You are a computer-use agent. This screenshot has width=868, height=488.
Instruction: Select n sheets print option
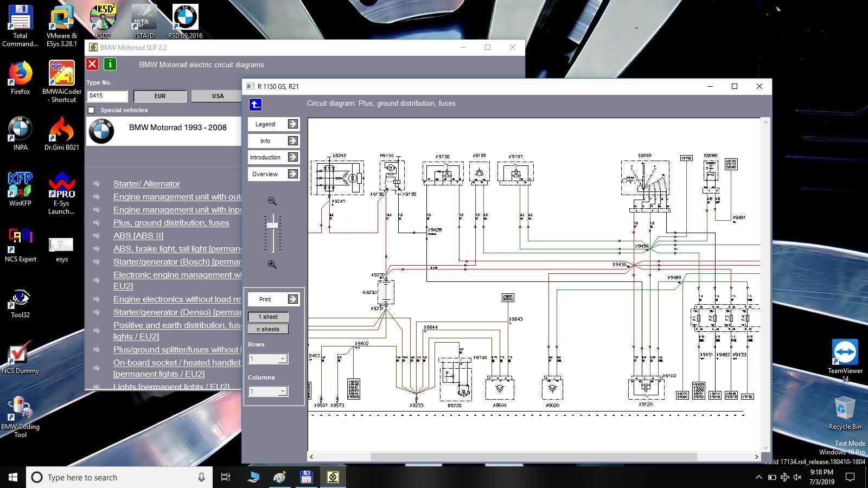tap(268, 329)
